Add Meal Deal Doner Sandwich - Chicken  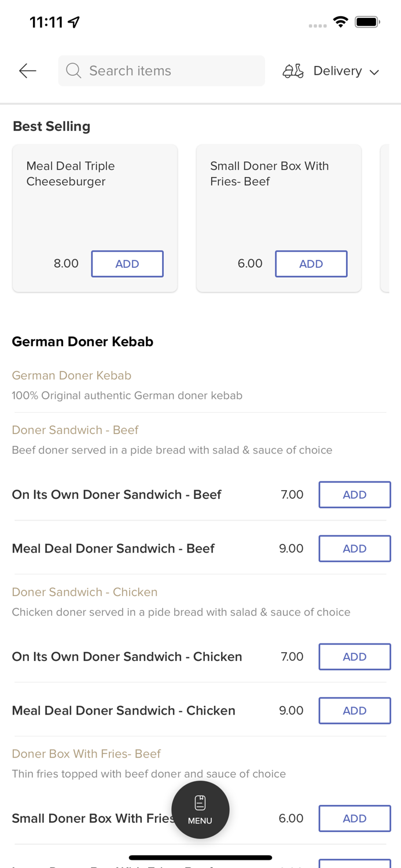point(354,711)
